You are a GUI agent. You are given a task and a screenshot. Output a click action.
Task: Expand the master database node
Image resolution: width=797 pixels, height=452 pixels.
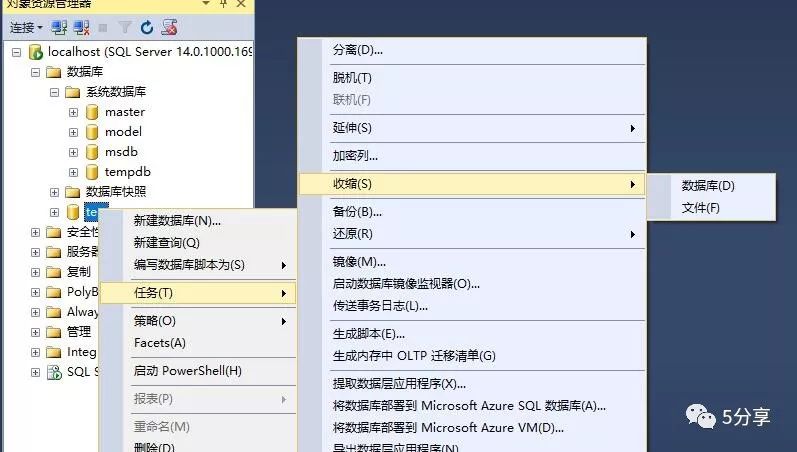tap(74, 112)
